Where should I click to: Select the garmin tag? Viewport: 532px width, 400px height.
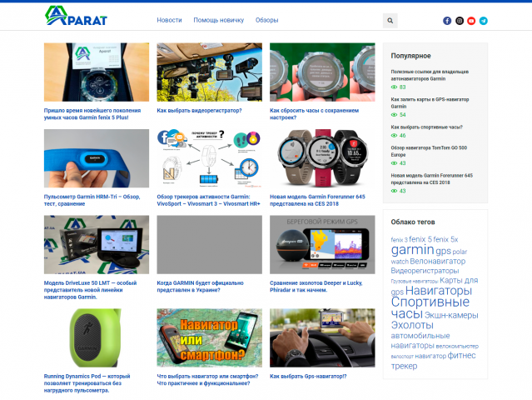pyautogui.click(x=412, y=250)
